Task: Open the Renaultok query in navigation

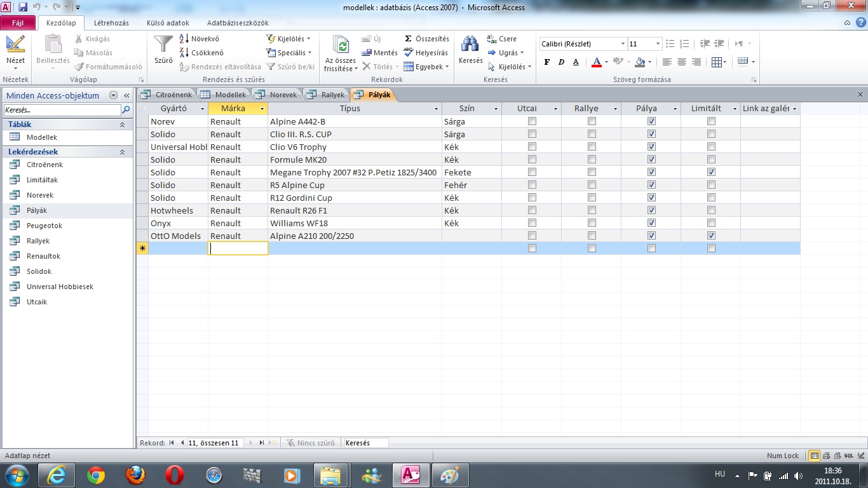Action: coord(43,256)
